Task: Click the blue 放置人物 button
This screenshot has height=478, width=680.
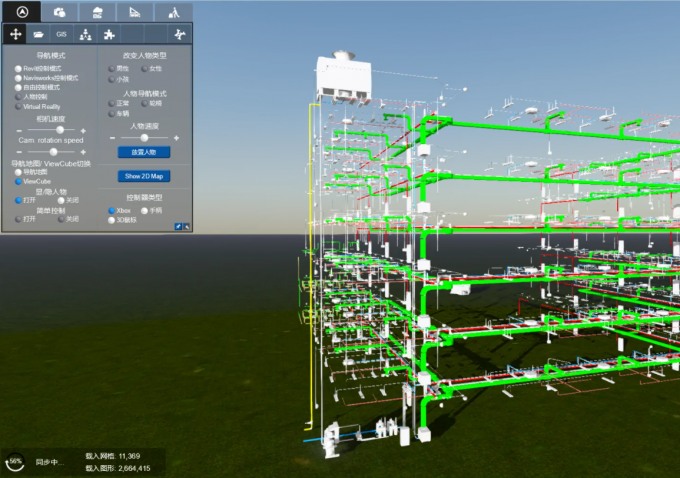Action: [144, 152]
